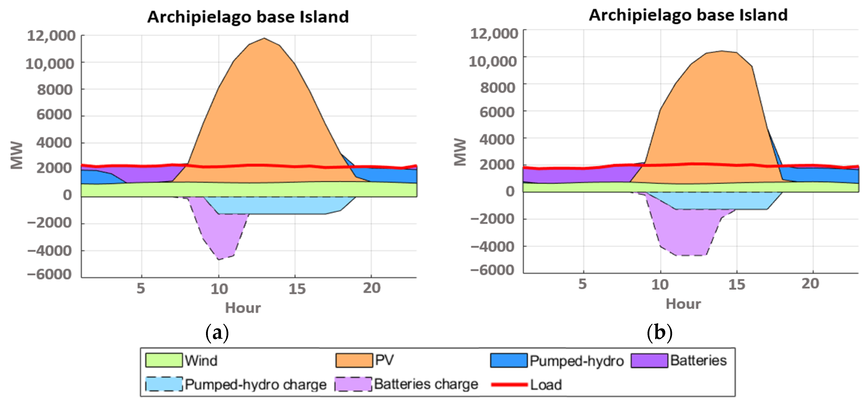Click the (b) subfigure label

(659, 333)
